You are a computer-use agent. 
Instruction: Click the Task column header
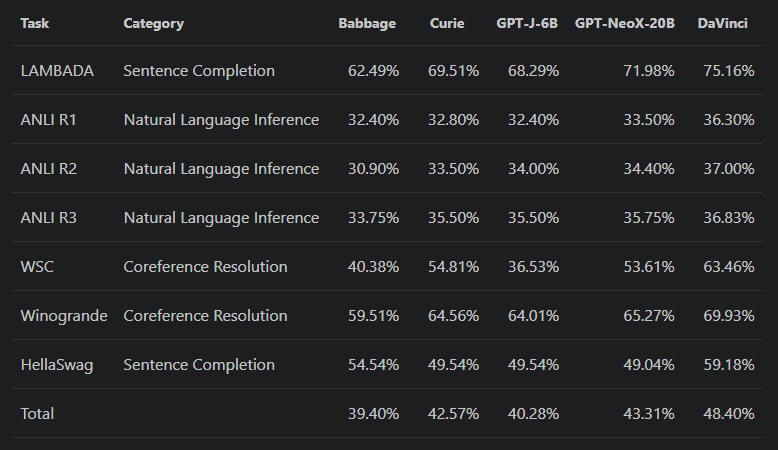point(35,23)
